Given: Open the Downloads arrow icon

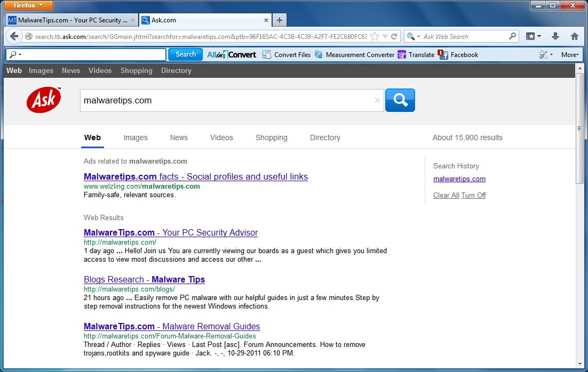Looking at the screenshot, I should click(x=555, y=36).
